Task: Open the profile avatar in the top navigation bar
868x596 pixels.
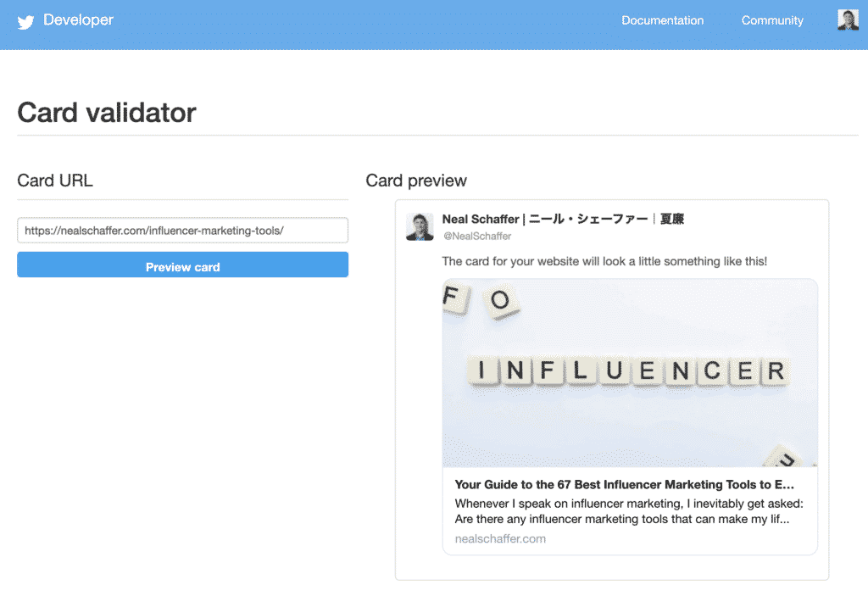Action: 848,19
